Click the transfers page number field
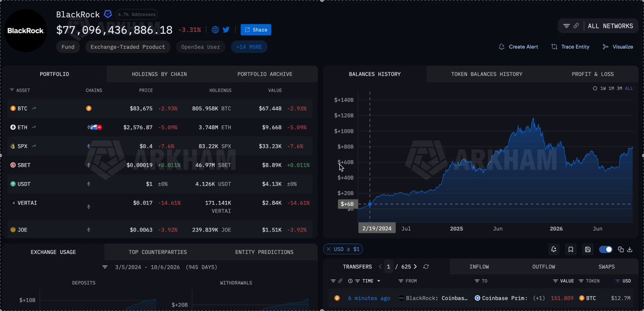Image resolution: width=644 pixels, height=311 pixels. coord(388,266)
